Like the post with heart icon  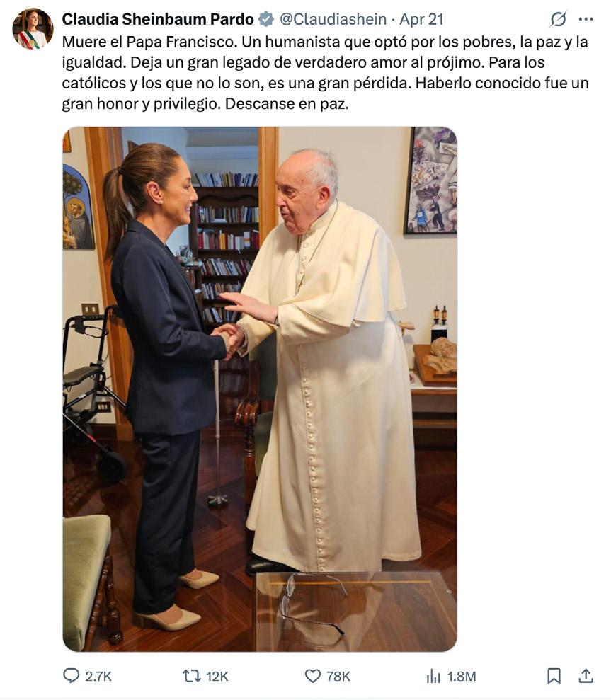[x=313, y=676]
